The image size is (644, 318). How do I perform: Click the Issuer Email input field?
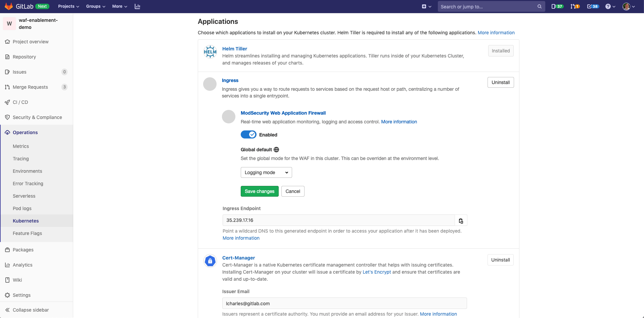pyautogui.click(x=344, y=303)
